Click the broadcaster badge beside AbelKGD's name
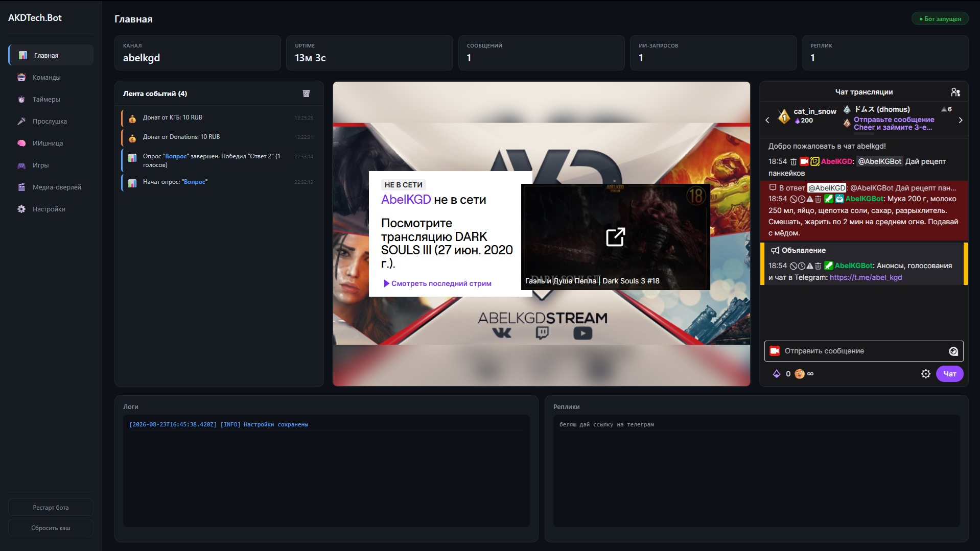This screenshot has width=980, height=551. click(x=804, y=161)
